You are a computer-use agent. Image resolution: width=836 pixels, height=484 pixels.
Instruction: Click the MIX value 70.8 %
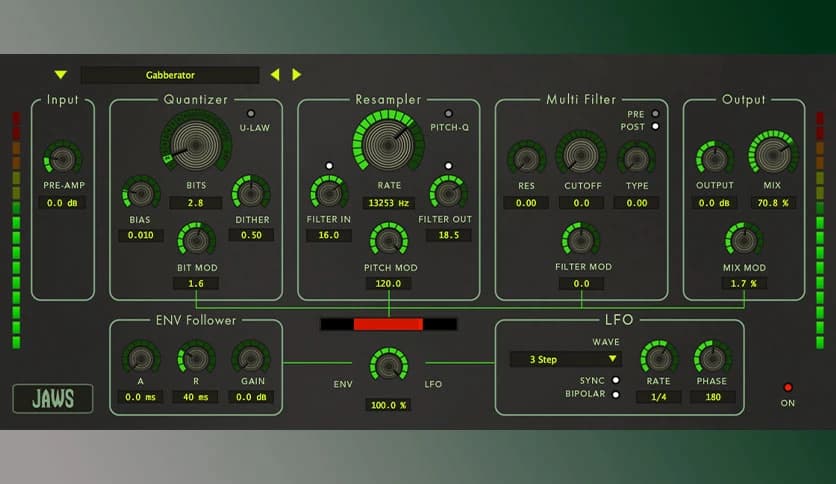(773, 203)
